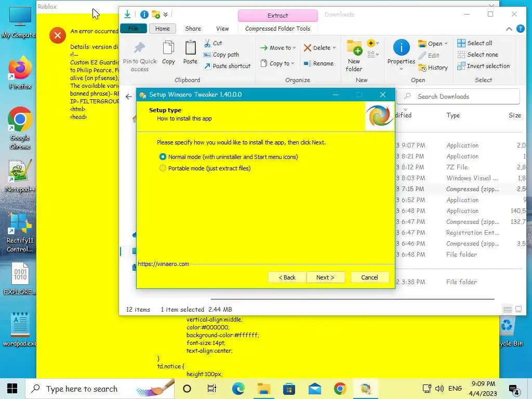Open Compressed Folder Tools tab

(x=277, y=29)
